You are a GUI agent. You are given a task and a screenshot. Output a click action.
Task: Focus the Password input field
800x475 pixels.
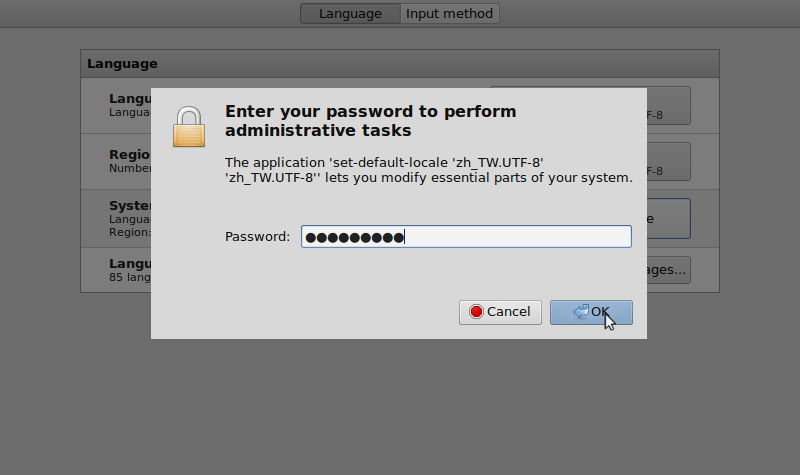[x=466, y=237]
